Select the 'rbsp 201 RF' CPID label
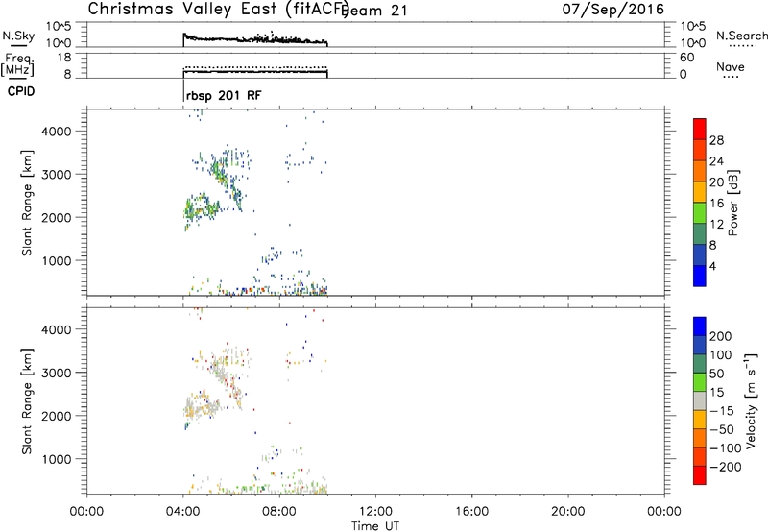 click(x=224, y=95)
